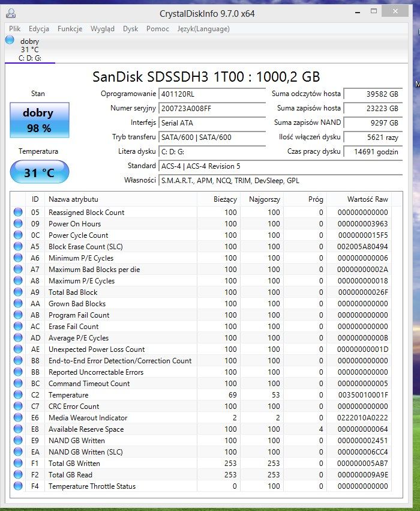Click current value 69 in Temperature row
The height and width of the screenshot is (511, 420).
tap(232, 395)
